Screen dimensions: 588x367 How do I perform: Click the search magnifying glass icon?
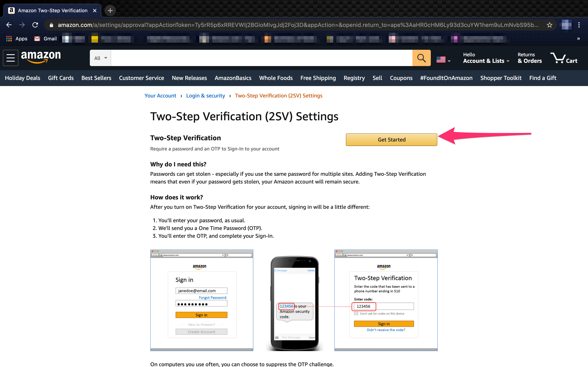[x=422, y=58]
